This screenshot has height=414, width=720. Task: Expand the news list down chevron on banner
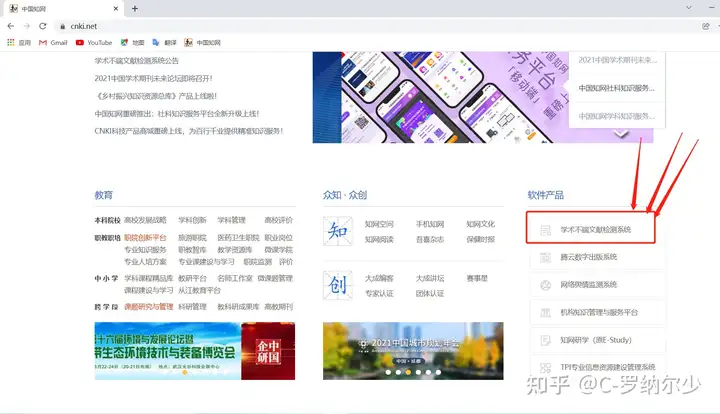(x=621, y=134)
